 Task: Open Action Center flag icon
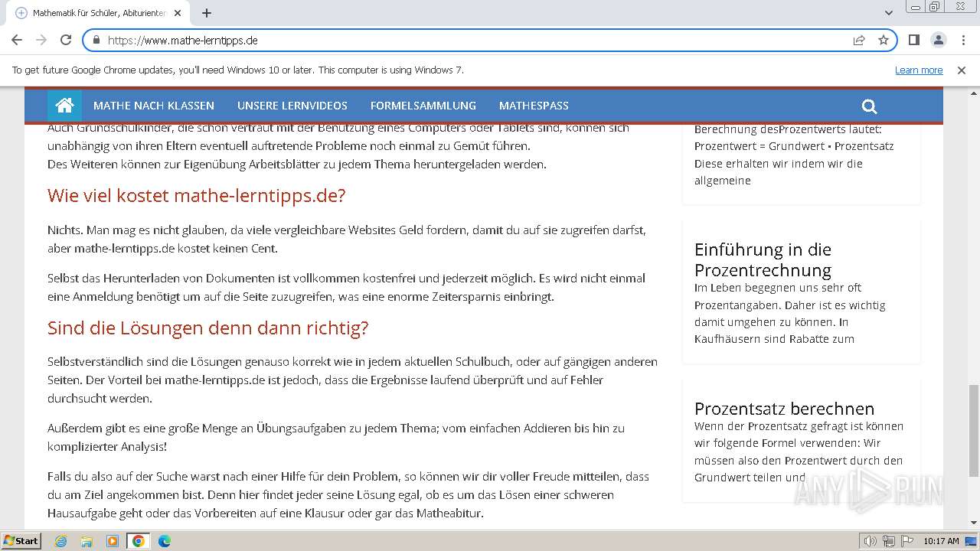(906, 541)
